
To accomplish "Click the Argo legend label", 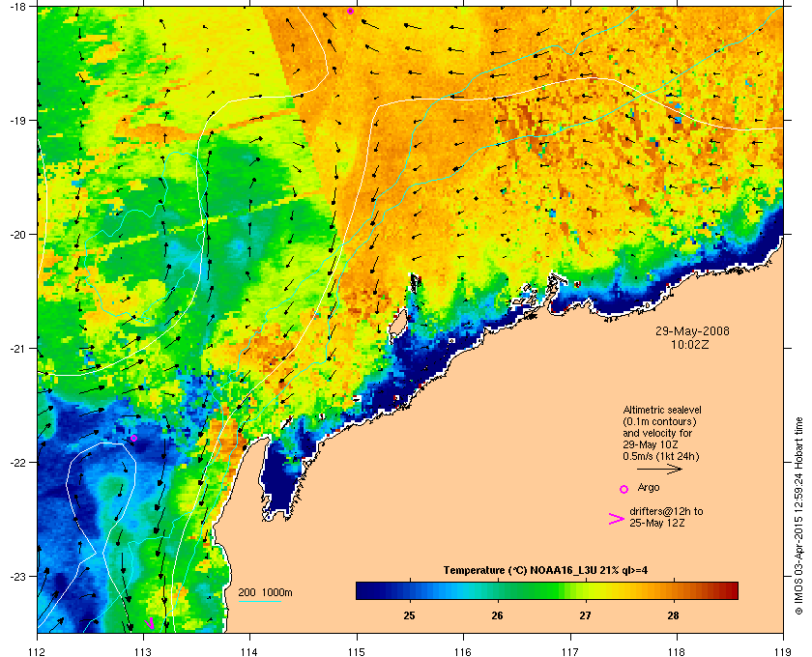I will coord(649,487).
